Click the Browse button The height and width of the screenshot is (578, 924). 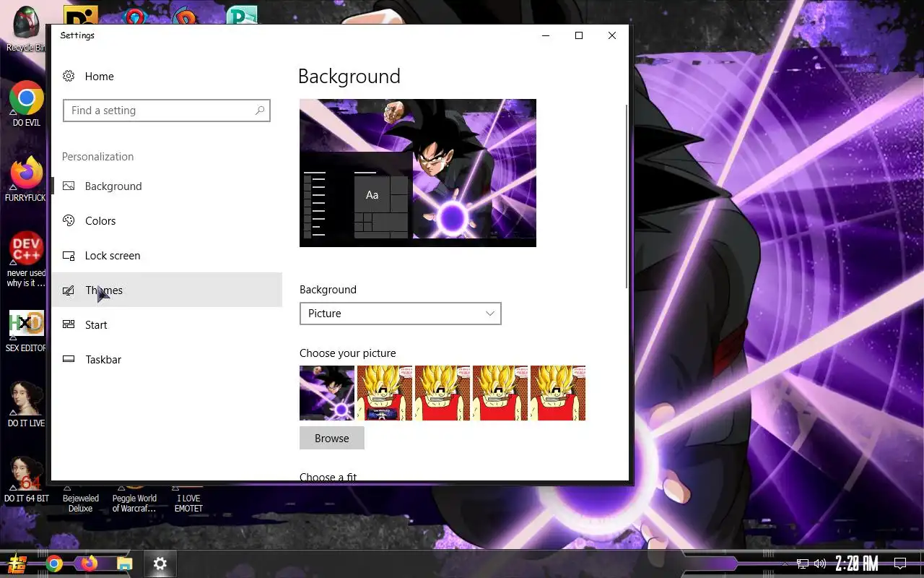(332, 438)
